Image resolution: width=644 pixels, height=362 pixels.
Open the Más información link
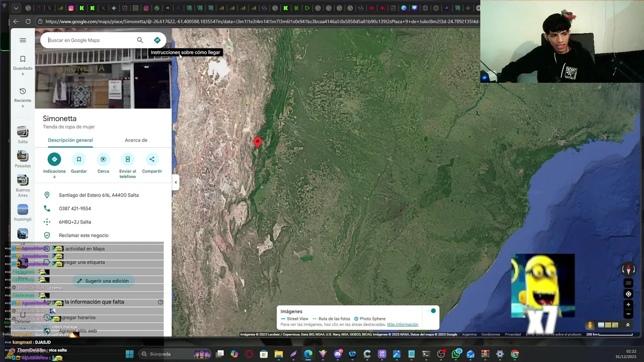click(403, 325)
